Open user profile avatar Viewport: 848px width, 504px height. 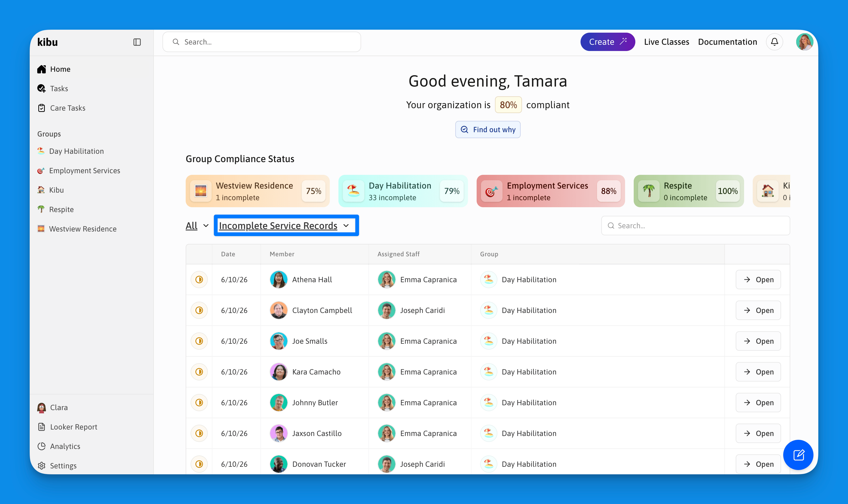(x=804, y=42)
